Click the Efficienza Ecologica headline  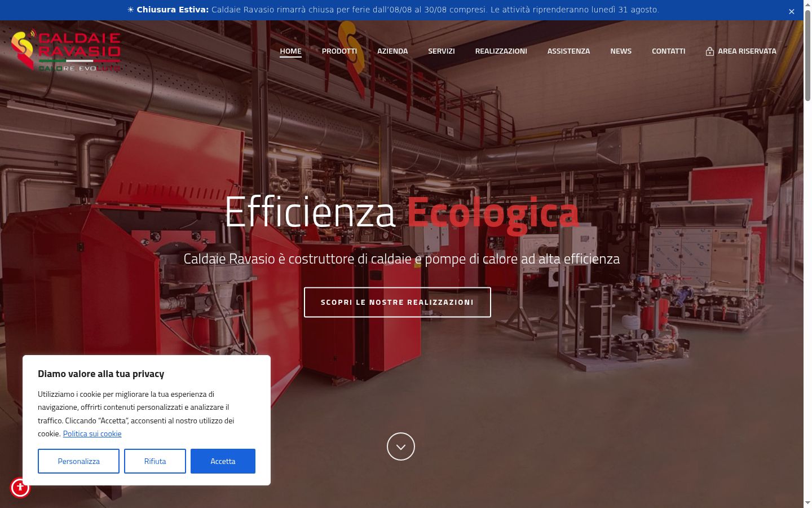pos(401,212)
